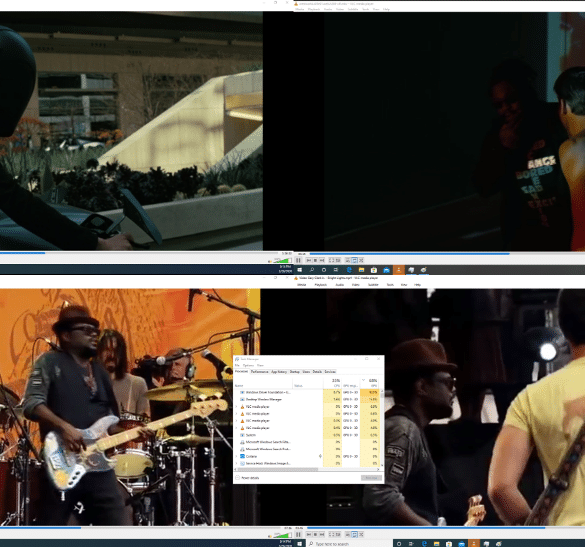
Task: Pause playback in the upper-right VLC window
Action: pos(298,260)
